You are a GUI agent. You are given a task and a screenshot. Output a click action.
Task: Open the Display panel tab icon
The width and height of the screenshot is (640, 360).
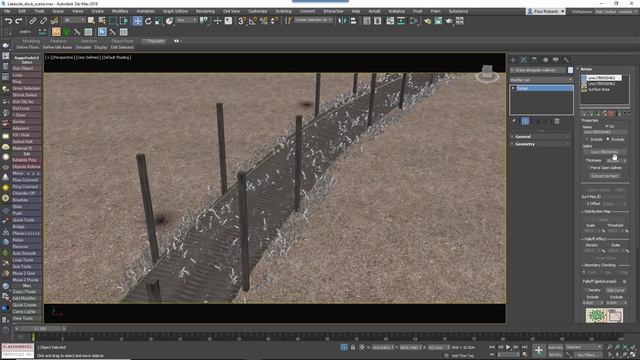pos(556,60)
